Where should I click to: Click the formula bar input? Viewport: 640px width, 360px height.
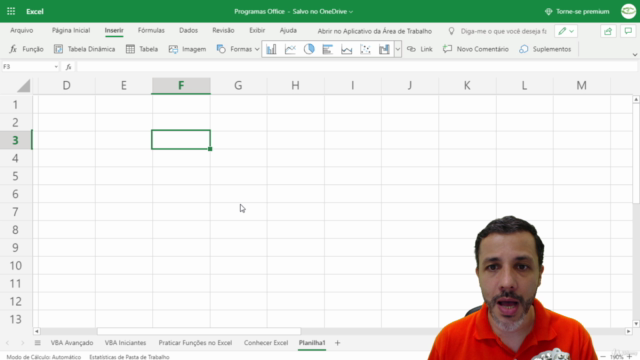pyautogui.click(x=357, y=67)
